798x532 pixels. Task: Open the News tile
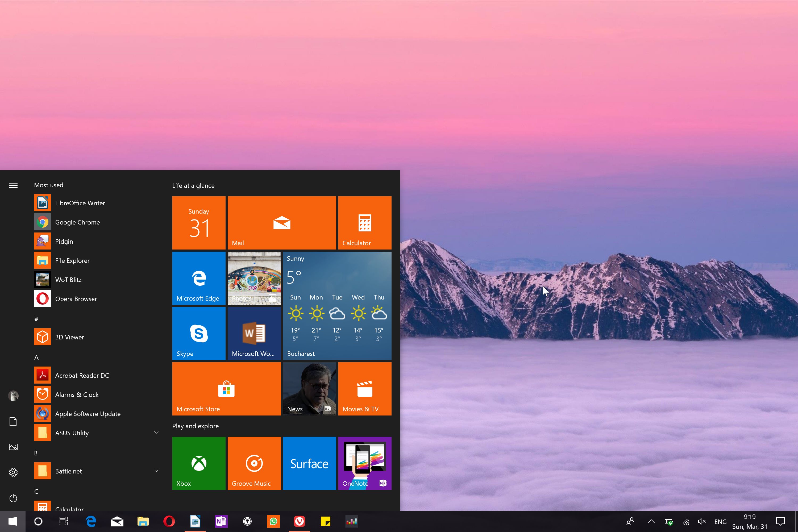(309, 389)
